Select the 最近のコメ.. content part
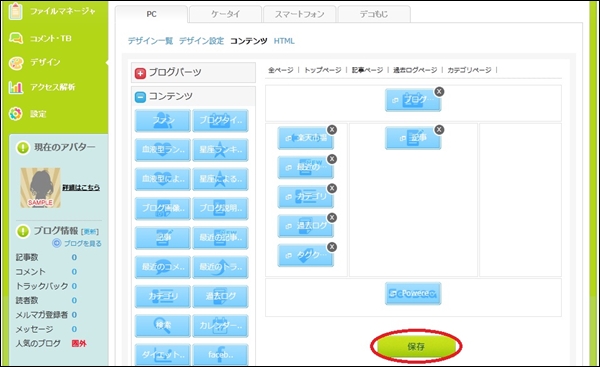This screenshot has width=600, height=367. pyautogui.click(x=163, y=267)
